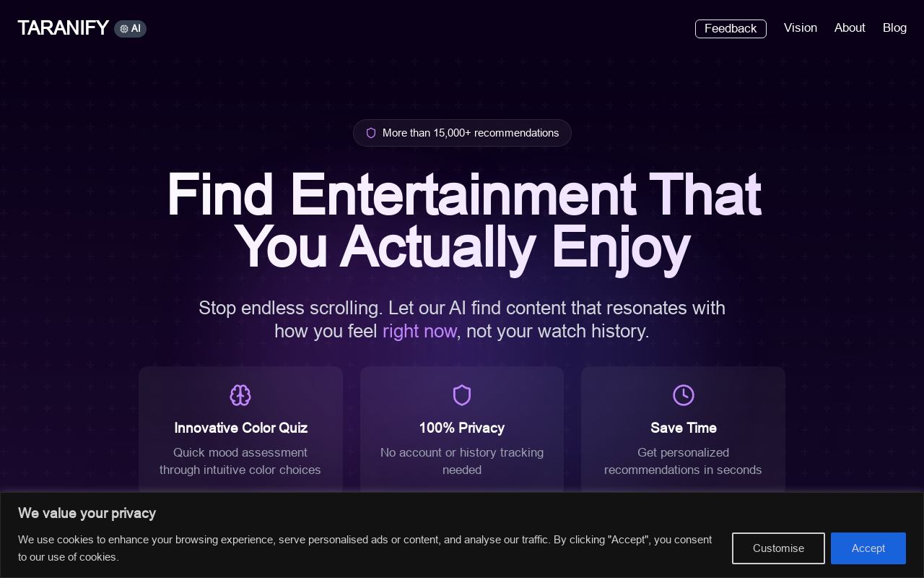Click the clock icon above Save Time
Image resolution: width=924 pixels, height=578 pixels.
click(684, 395)
